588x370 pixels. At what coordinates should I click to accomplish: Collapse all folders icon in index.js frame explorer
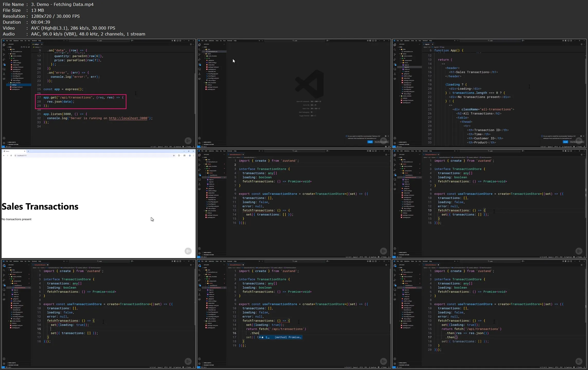click(x=29, y=47)
